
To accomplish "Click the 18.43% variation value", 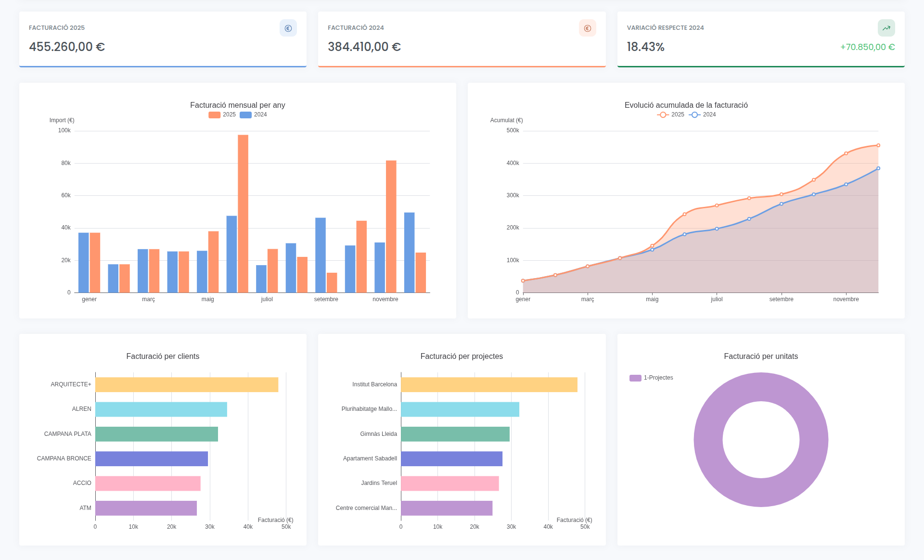I will [x=645, y=47].
